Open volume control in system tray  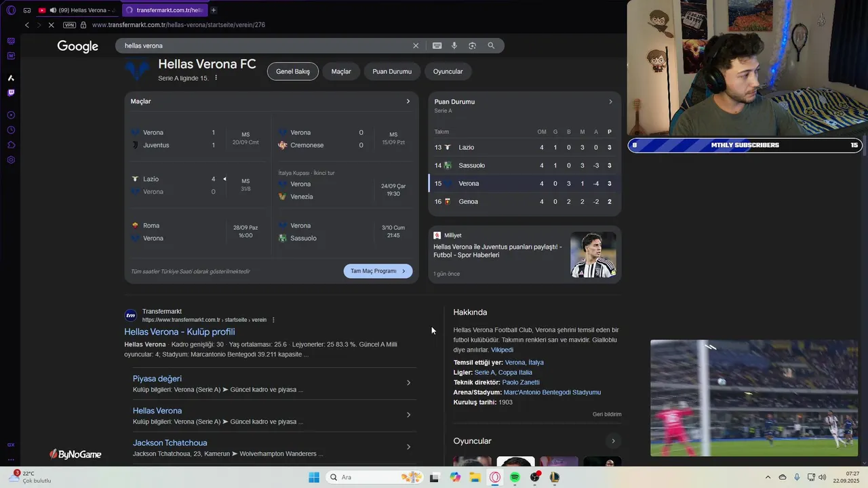point(823,477)
